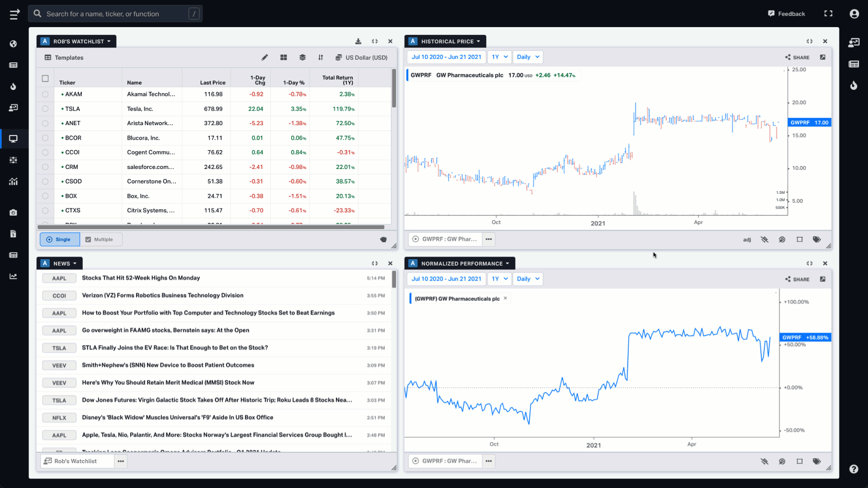Click the user account avatar icon
The width and height of the screenshot is (868, 488).
pos(854,14)
